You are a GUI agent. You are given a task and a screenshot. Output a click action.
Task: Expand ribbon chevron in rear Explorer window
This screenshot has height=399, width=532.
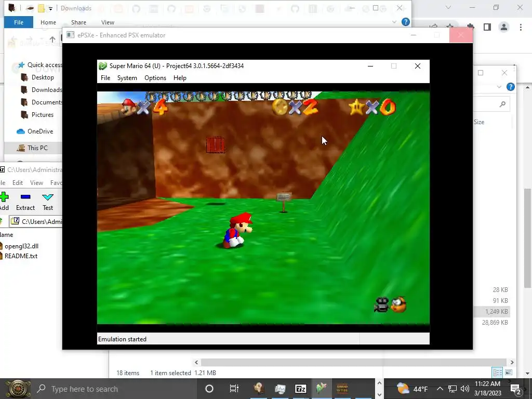point(499,87)
